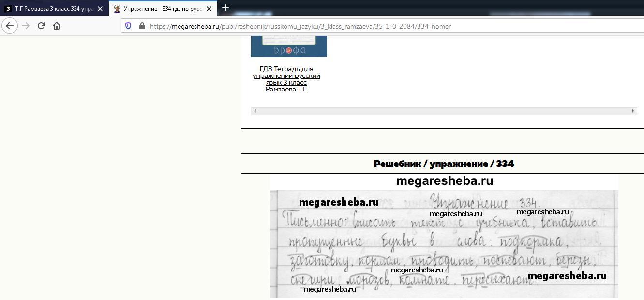The width and height of the screenshot is (644, 300).
Task: Open the tracking protection shield icon
Action: tap(128, 26)
